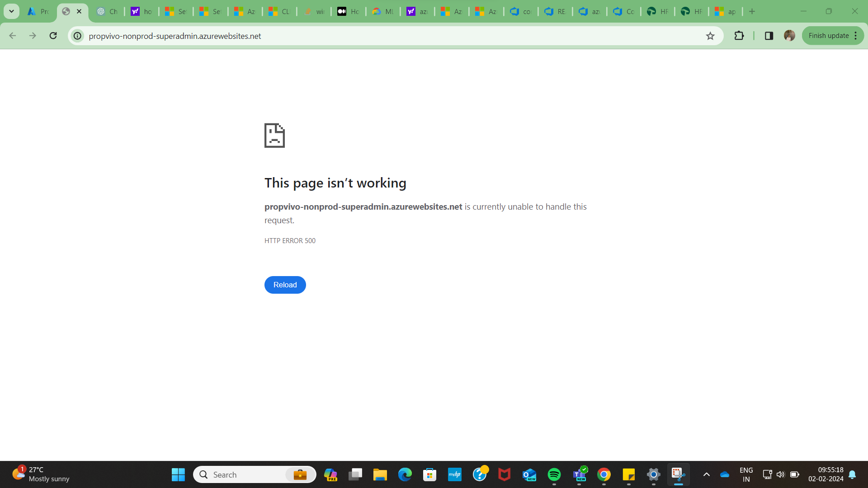The height and width of the screenshot is (488, 868).
Task: Open Chrome's three-dot menu
Action: [856, 36]
